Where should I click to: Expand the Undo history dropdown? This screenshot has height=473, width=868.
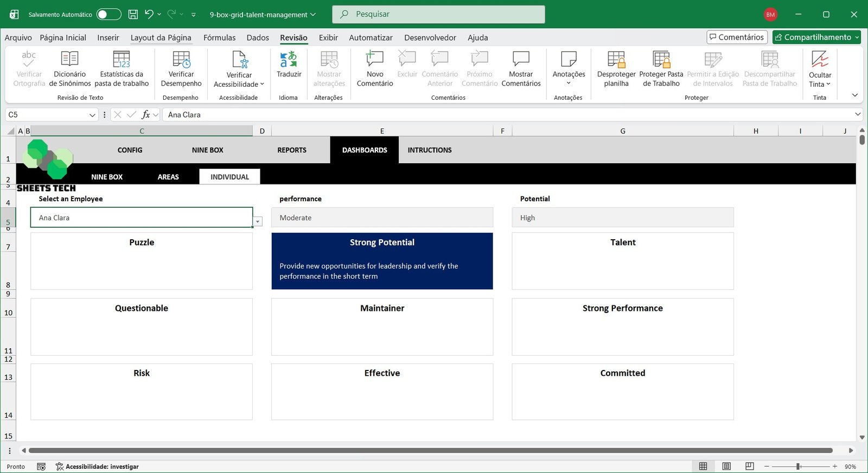(x=159, y=15)
